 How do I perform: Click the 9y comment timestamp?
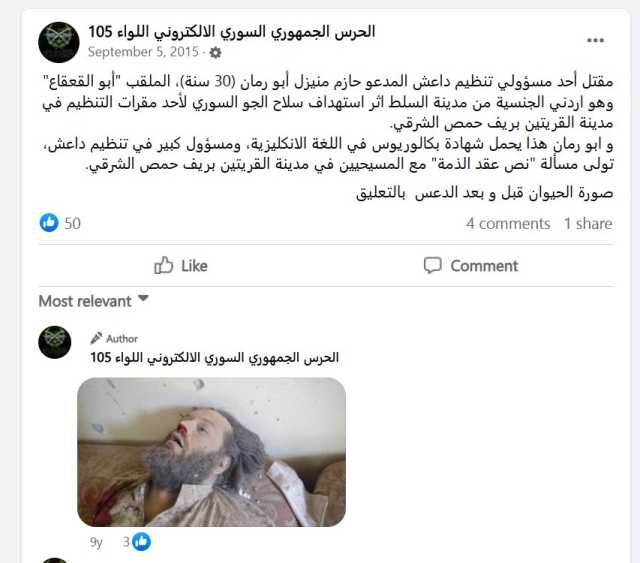(x=96, y=542)
